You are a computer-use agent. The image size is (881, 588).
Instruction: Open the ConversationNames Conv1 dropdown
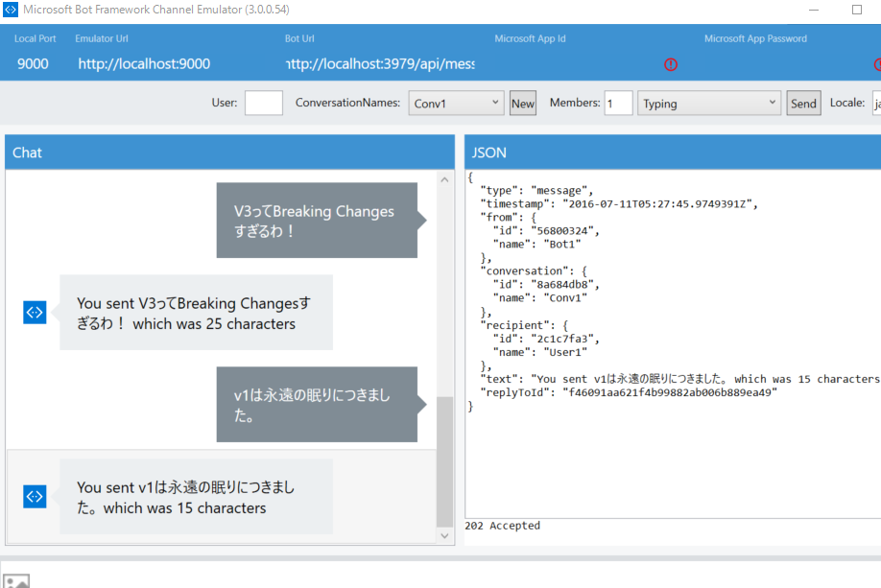[x=456, y=104]
